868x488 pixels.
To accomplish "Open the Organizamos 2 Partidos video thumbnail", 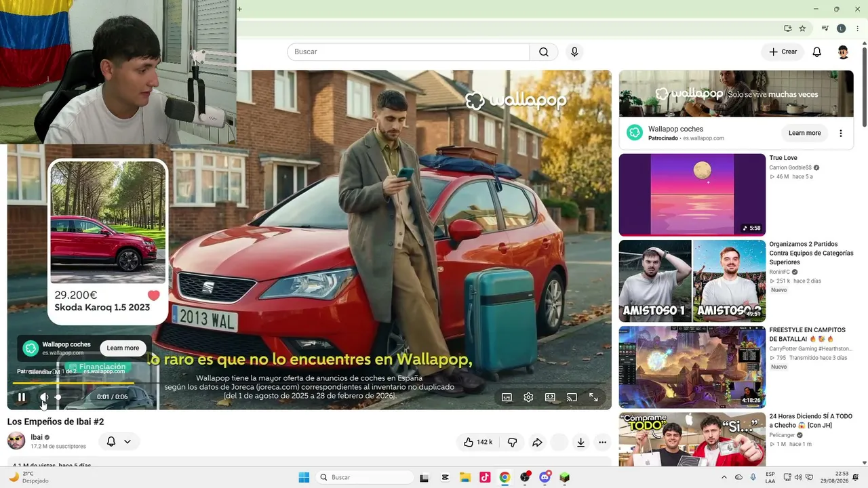I will pyautogui.click(x=692, y=281).
